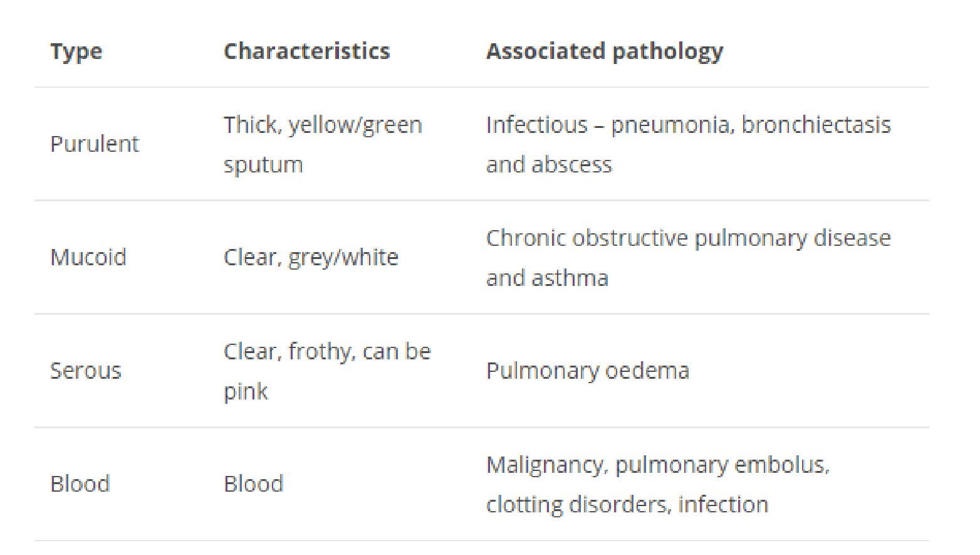Viewport: 980px width, 555px height.
Task: Click Blood in the Characteristics column
Action: [x=253, y=484]
